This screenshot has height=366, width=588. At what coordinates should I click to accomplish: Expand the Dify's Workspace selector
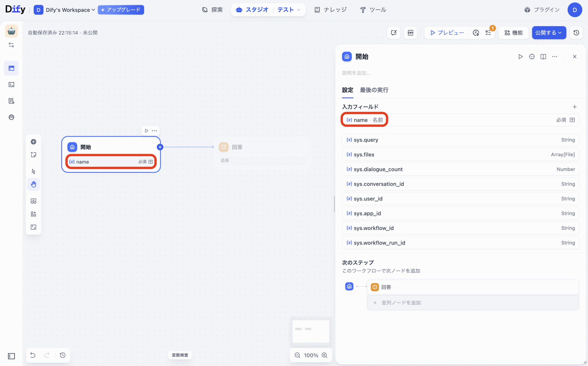(69, 9)
